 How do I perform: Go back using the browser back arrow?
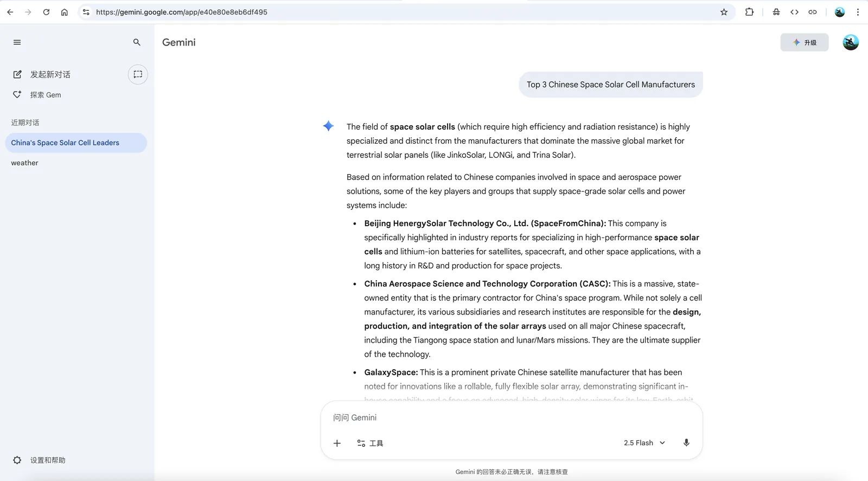pyautogui.click(x=10, y=12)
